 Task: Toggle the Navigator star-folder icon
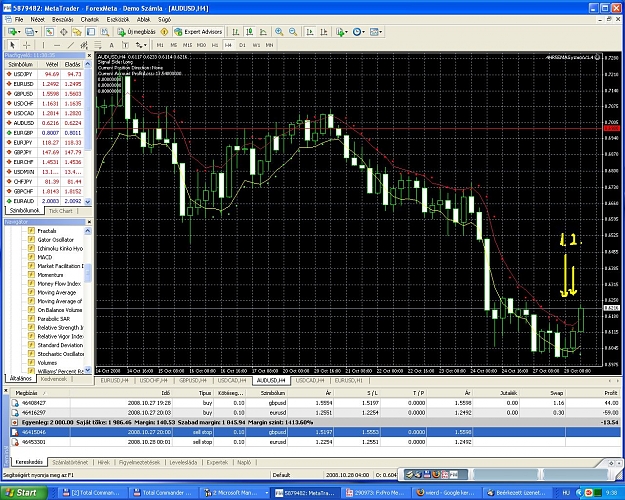click(x=77, y=32)
